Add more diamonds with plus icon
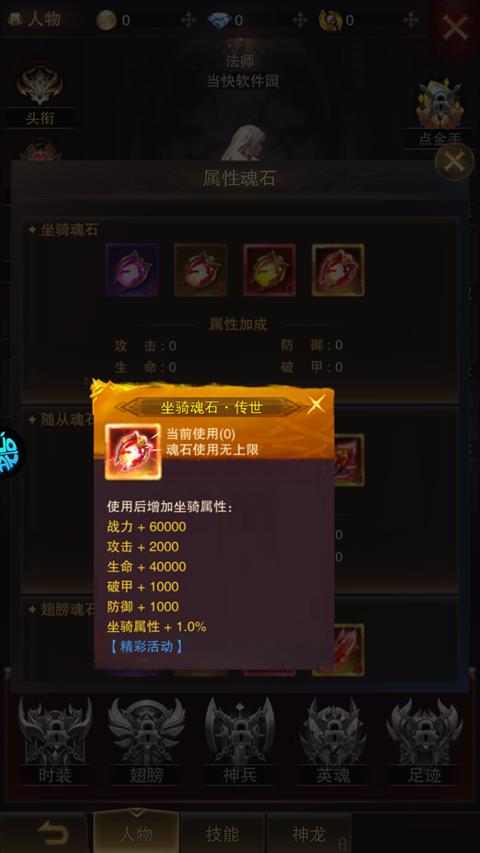The image size is (480, 853). click(x=300, y=20)
